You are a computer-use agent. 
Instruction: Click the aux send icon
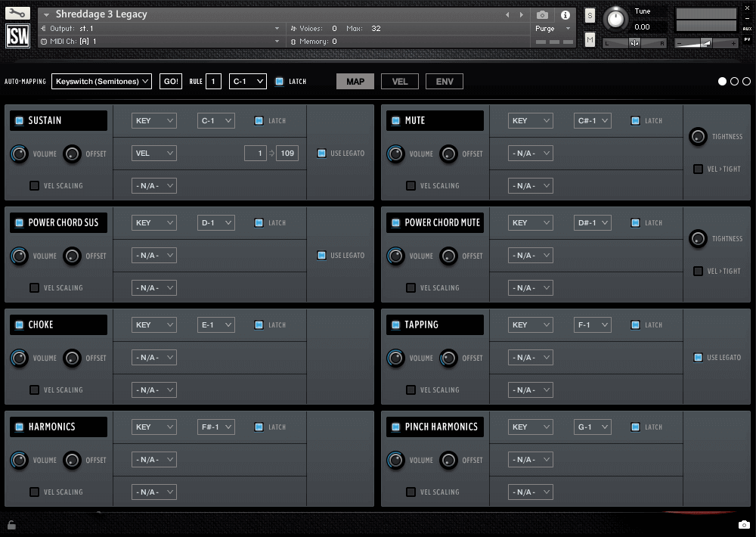coord(747,28)
